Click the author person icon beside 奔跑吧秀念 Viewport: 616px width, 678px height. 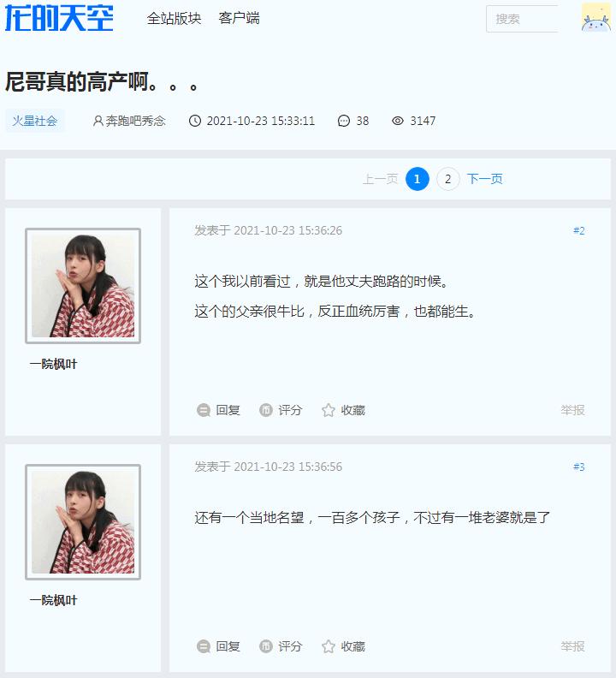(98, 121)
